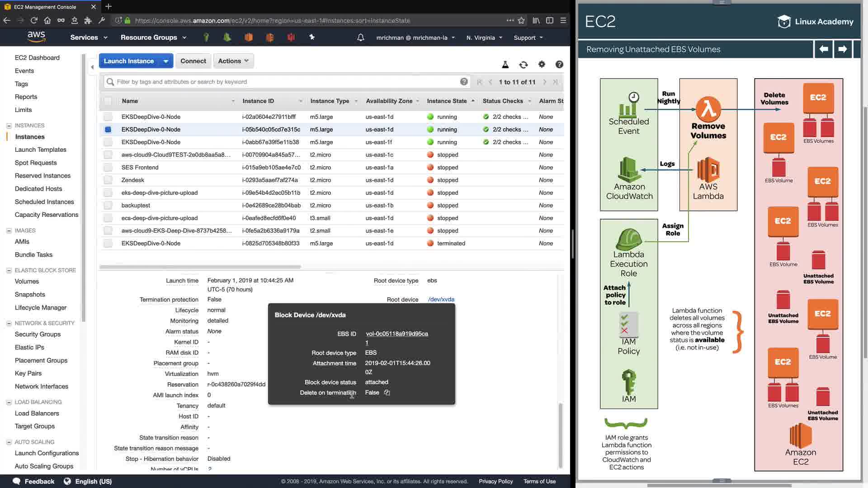Image resolution: width=868 pixels, height=488 pixels.
Task: Open the Actions dropdown
Action: [x=233, y=61]
